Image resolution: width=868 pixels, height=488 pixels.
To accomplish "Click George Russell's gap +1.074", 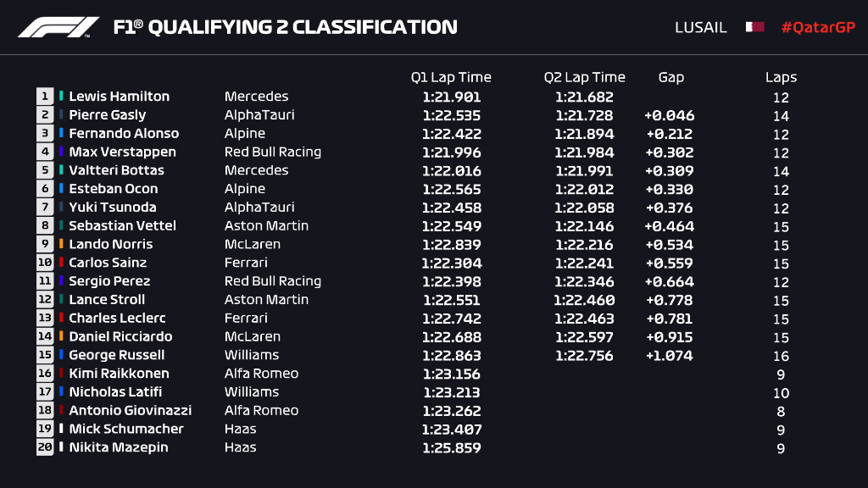I will (669, 355).
